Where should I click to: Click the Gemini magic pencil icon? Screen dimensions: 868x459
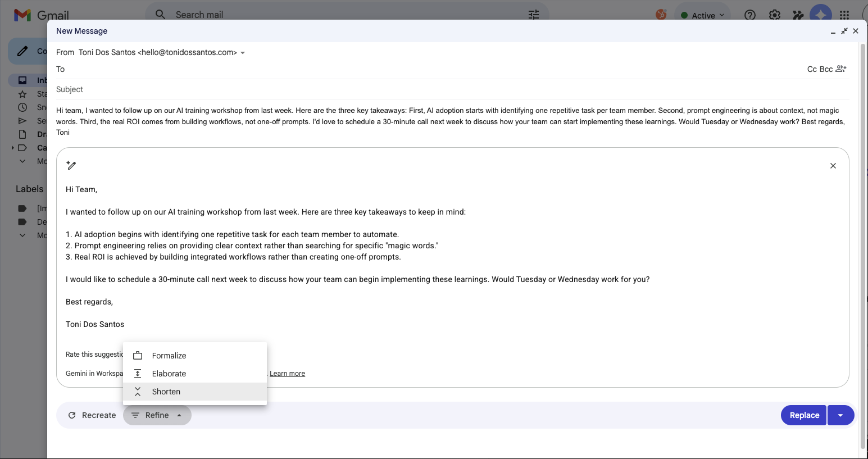click(x=71, y=165)
